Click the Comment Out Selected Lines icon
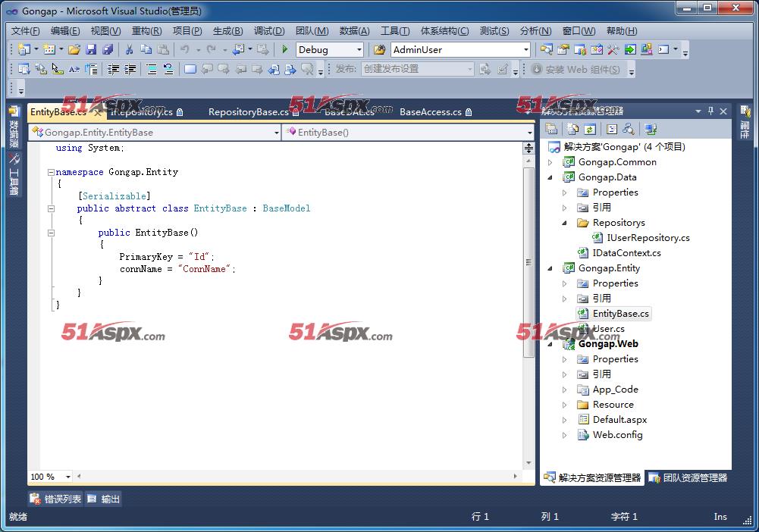Viewport: 759px width, 532px height. click(152, 69)
